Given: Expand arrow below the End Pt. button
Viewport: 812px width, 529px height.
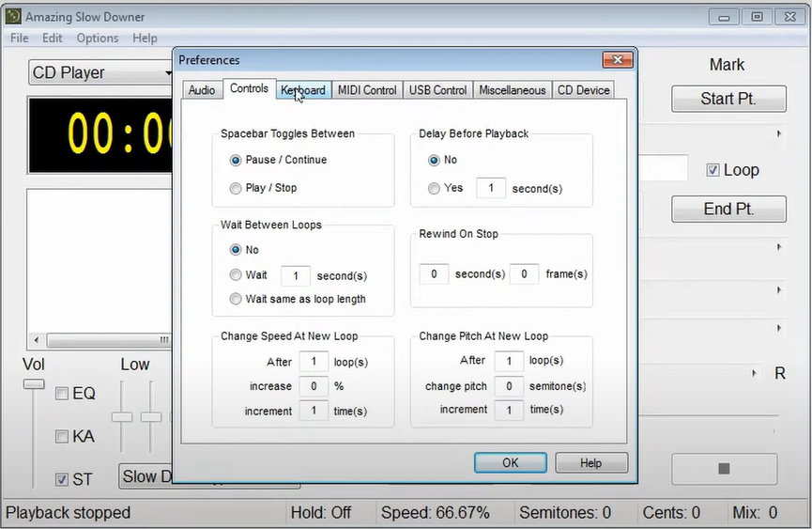Looking at the screenshot, I should [x=779, y=247].
